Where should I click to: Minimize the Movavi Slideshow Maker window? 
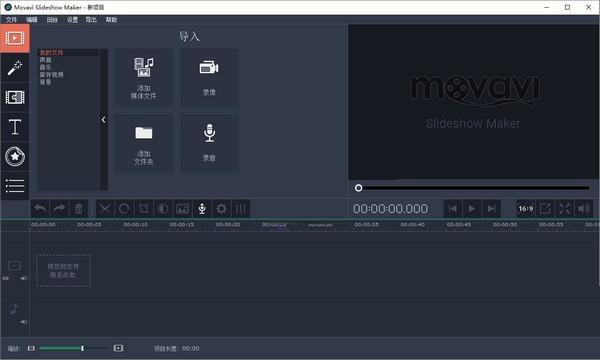click(546, 7)
